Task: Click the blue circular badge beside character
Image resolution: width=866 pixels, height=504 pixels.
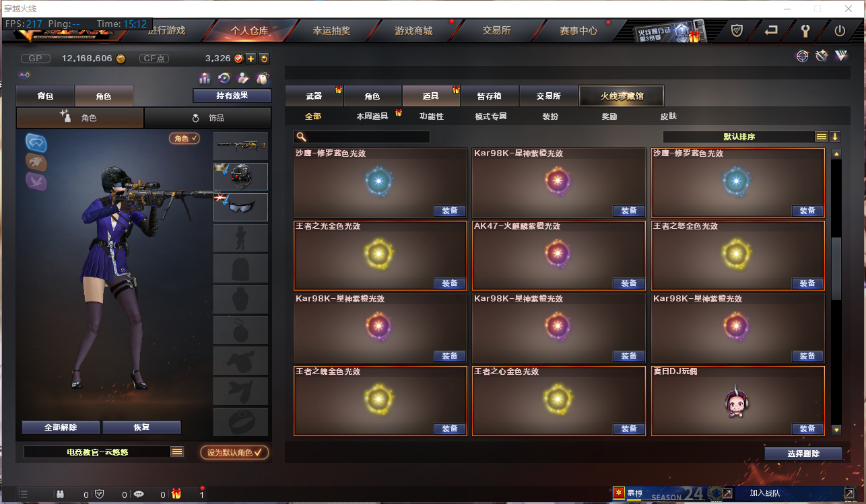Action: (x=36, y=142)
